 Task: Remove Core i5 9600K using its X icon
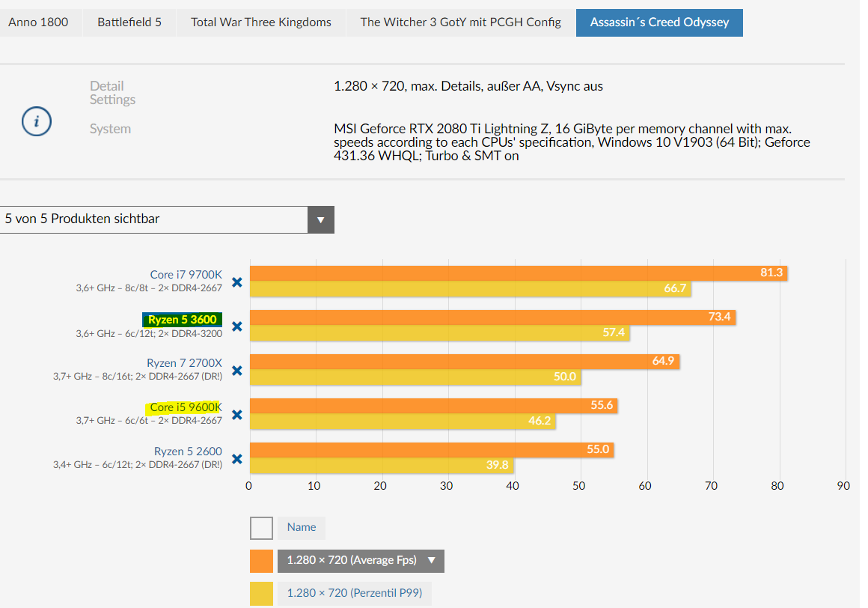pyautogui.click(x=237, y=415)
